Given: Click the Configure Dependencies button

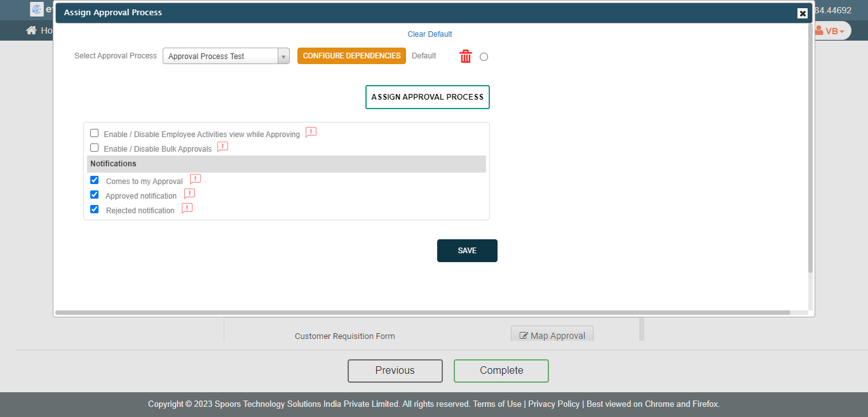Looking at the screenshot, I should (x=351, y=56).
